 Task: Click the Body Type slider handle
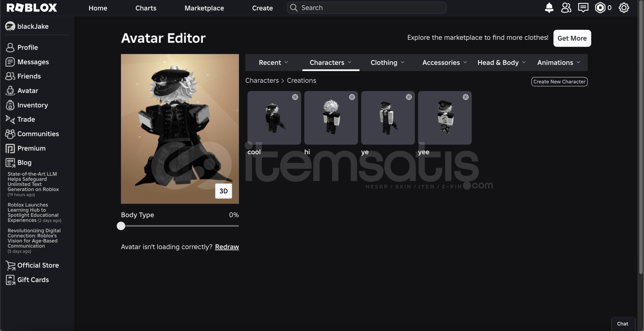coord(121,226)
